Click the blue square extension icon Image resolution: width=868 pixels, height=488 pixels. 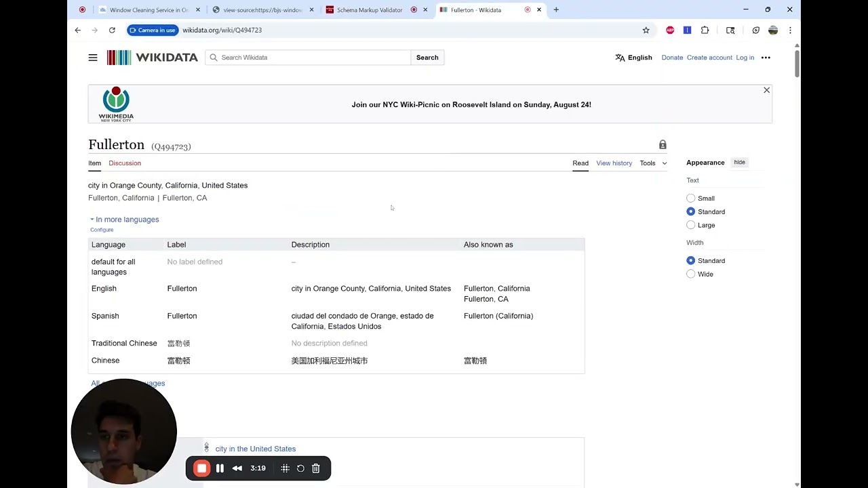pos(687,30)
